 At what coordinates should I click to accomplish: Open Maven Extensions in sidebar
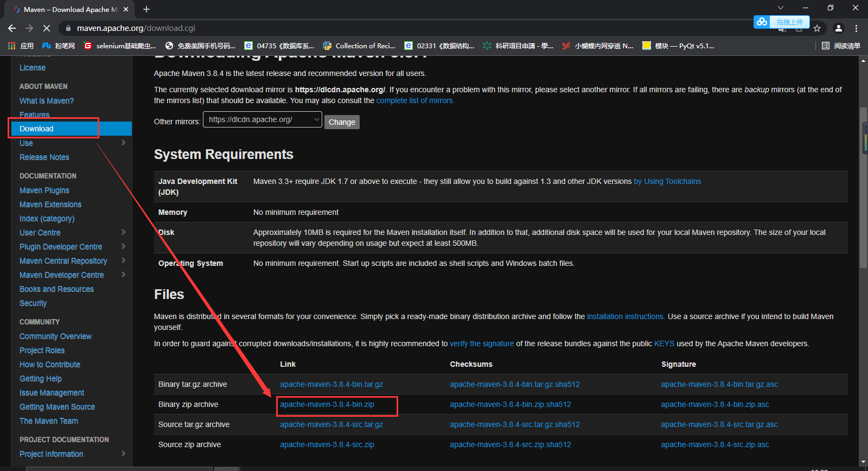tap(50, 205)
